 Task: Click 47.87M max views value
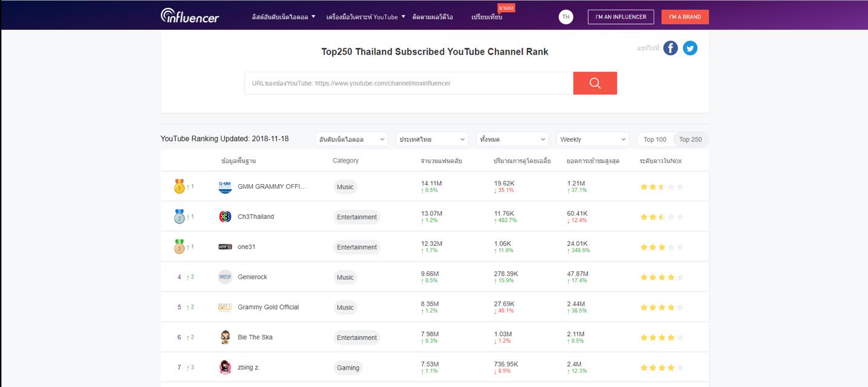coord(577,274)
